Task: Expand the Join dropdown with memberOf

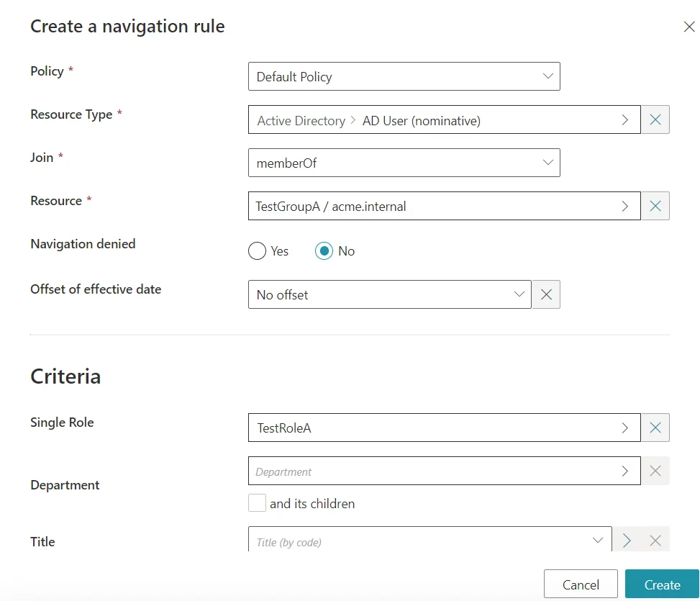Action: point(404,163)
